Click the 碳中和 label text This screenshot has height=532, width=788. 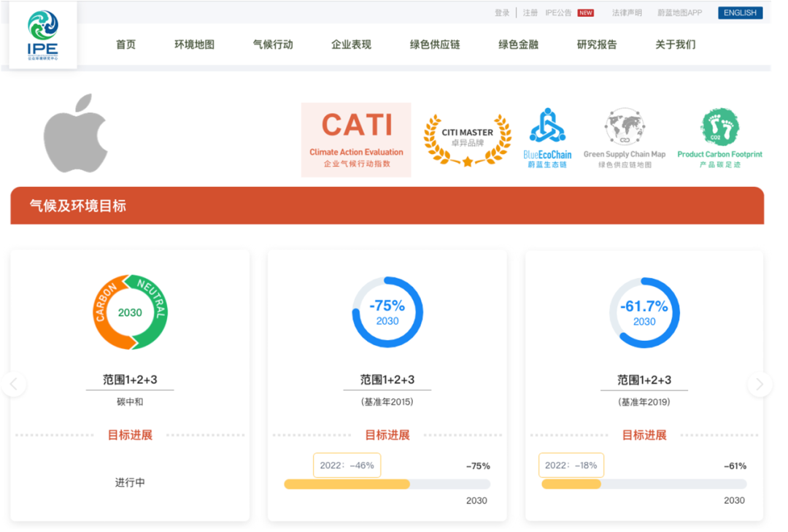tap(130, 402)
